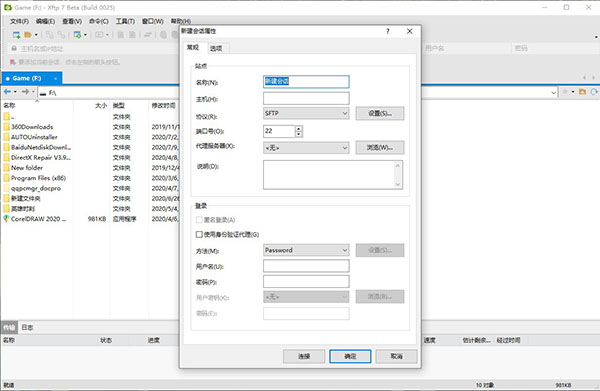Click the 确定 button
Viewport: 600px width, 391px height.
(350, 356)
